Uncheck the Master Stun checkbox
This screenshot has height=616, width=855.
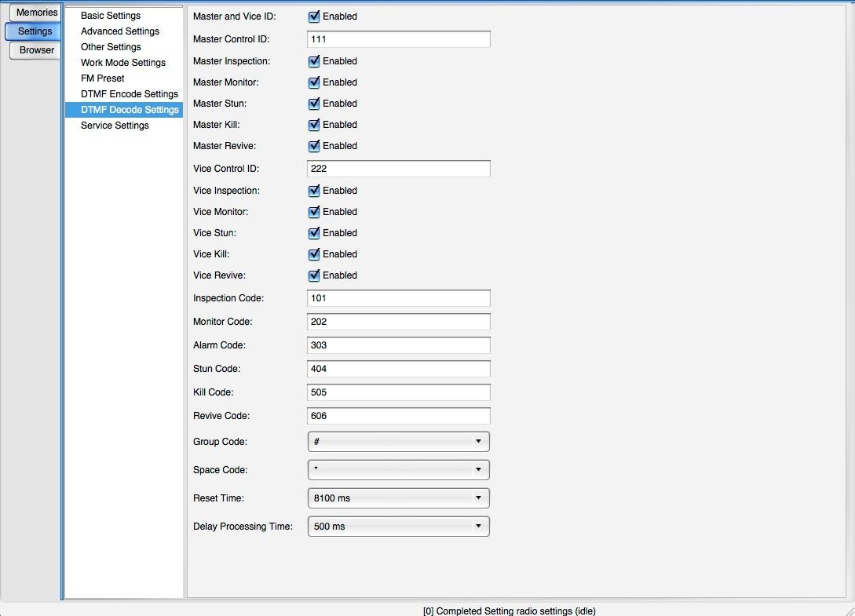pos(314,104)
